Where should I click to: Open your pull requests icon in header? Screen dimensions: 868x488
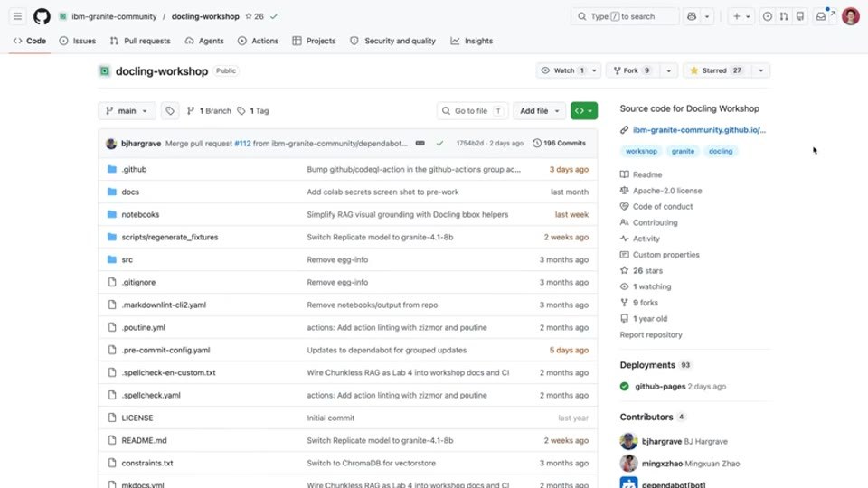click(784, 16)
